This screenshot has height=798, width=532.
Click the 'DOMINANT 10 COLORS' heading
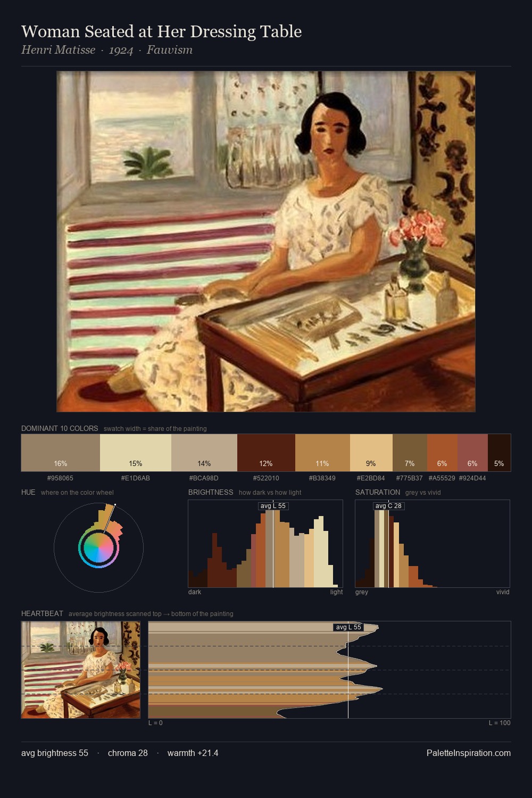(x=60, y=428)
